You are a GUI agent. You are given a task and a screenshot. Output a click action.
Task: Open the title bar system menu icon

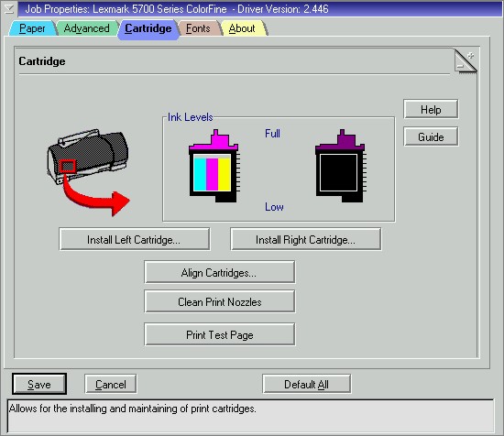pyautogui.click(x=9, y=8)
